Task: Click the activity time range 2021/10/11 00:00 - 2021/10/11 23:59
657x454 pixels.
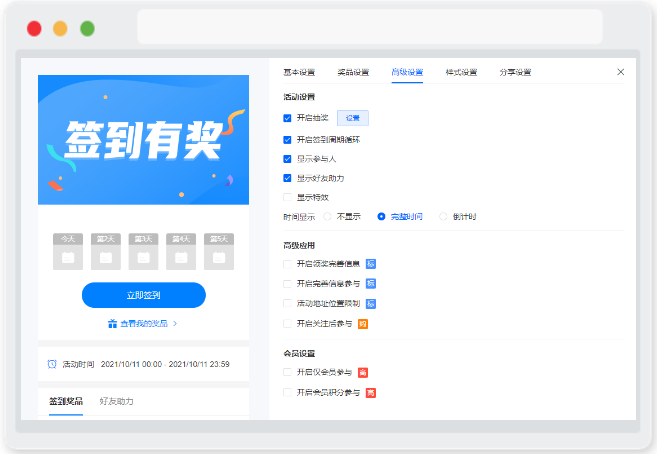Action: point(165,364)
